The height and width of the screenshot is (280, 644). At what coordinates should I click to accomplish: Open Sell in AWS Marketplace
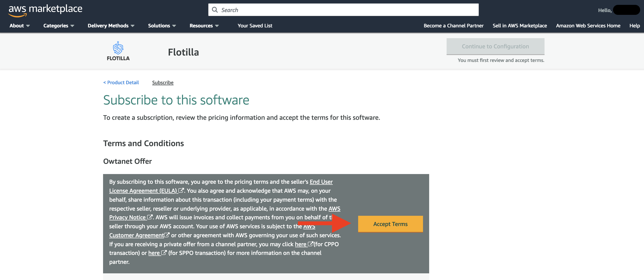(x=520, y=26)
